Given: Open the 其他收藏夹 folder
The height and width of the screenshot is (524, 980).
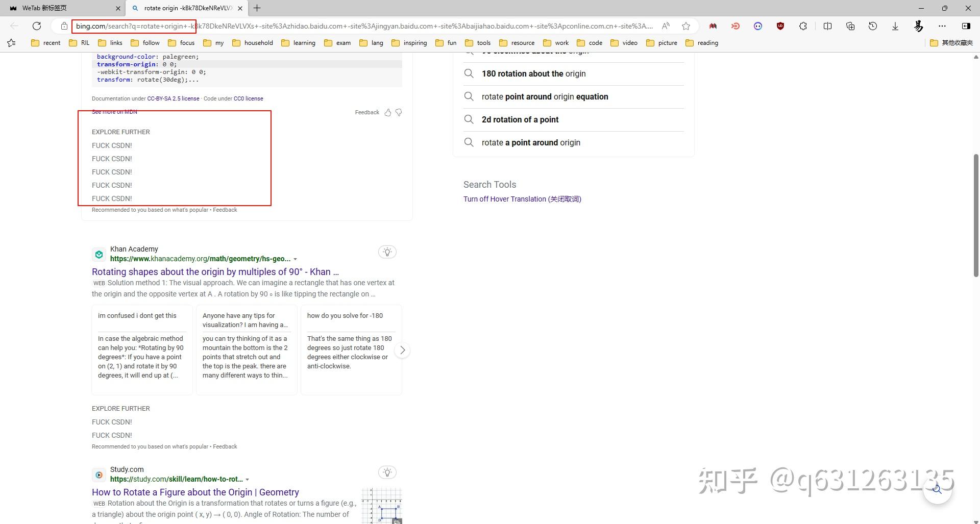Looking at the screenshot, I should pos(951,43).
